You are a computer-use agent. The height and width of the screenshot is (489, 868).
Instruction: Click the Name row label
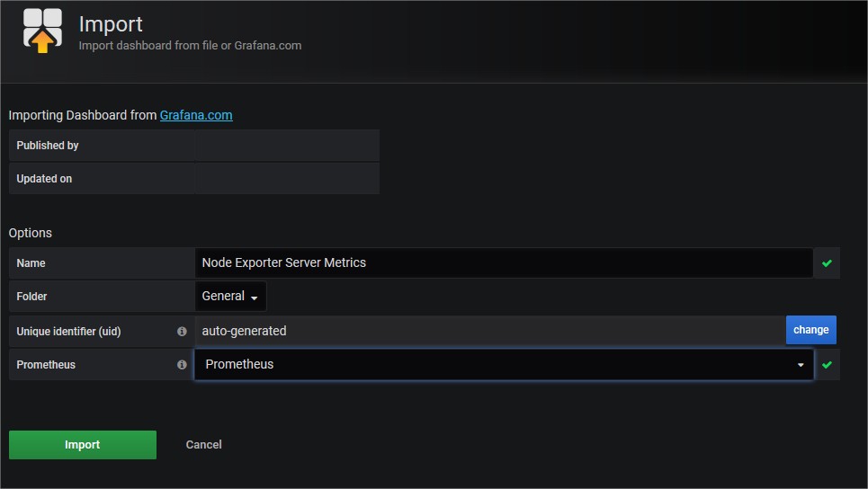pos(31,263)
